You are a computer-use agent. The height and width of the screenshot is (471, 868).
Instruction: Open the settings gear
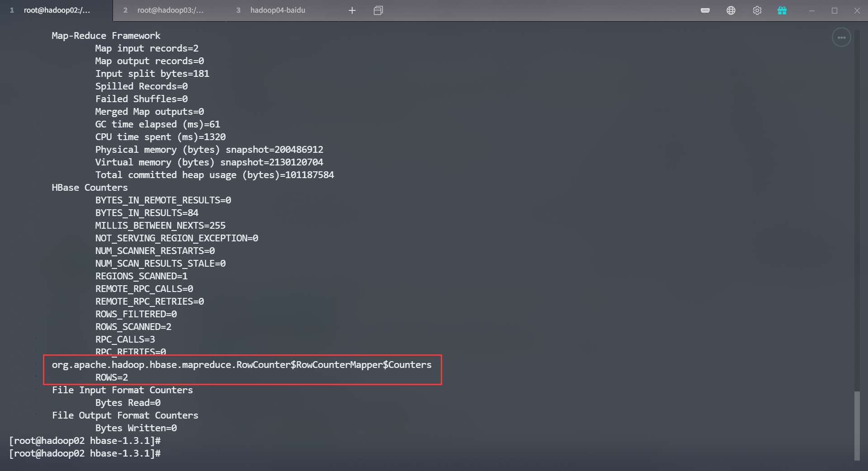(x=757, y=10)
